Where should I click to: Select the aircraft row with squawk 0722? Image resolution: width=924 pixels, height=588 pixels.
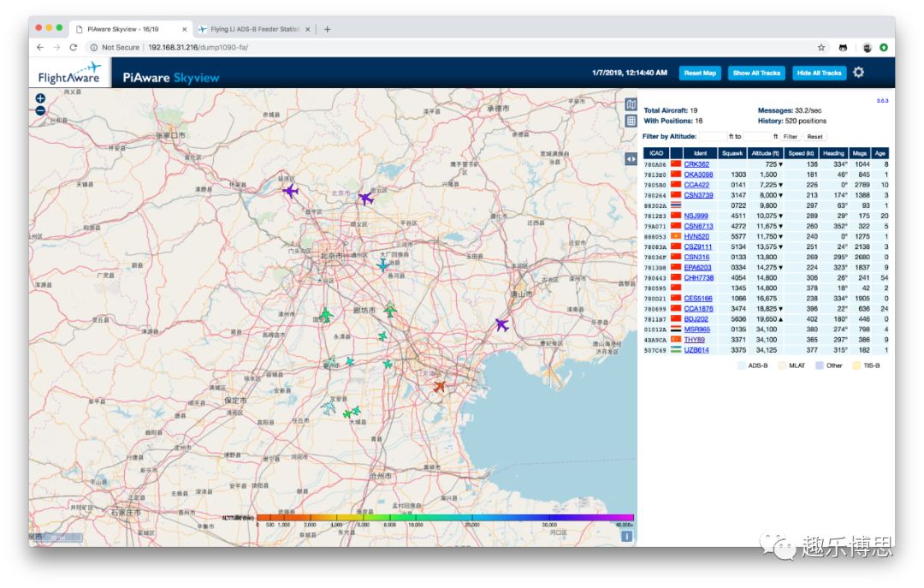(x=766, y=205)
